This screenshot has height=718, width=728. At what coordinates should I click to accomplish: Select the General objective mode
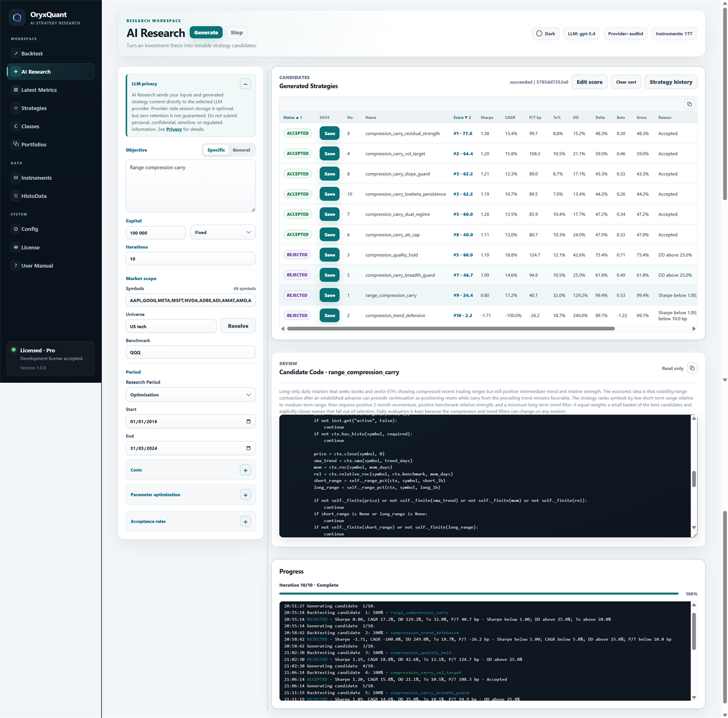click(x=241, y=150)
